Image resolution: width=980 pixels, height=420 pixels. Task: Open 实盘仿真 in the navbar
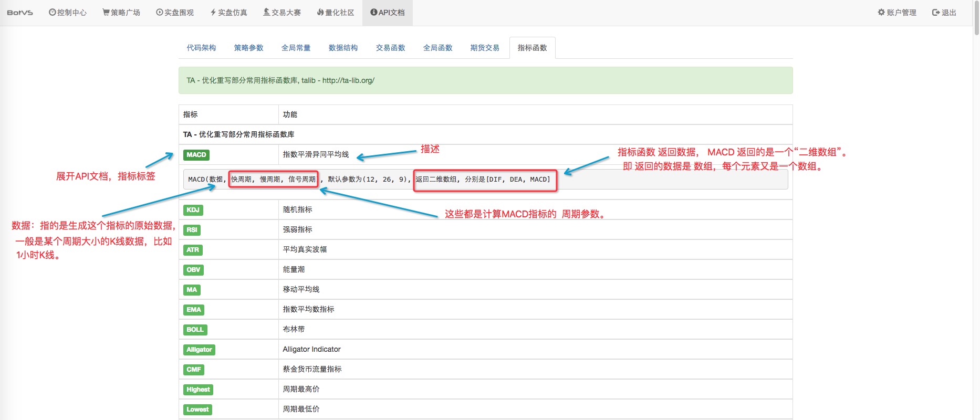(x=228, y=13)
